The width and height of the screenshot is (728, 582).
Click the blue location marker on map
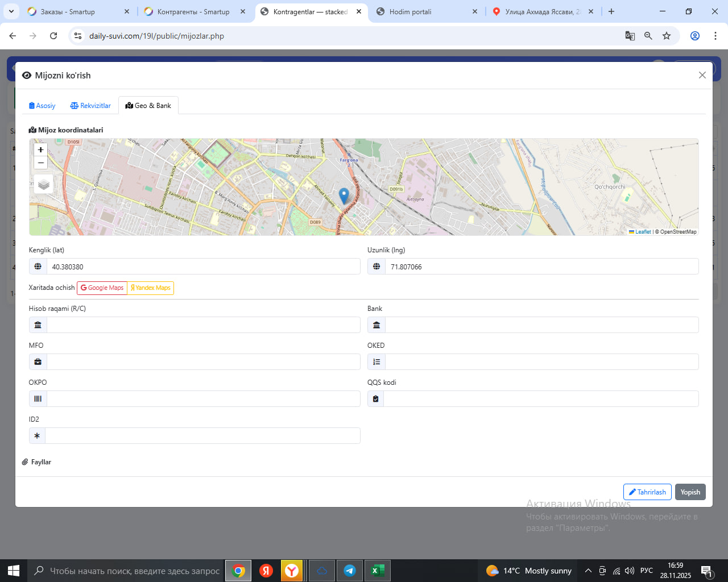[344, 195]
